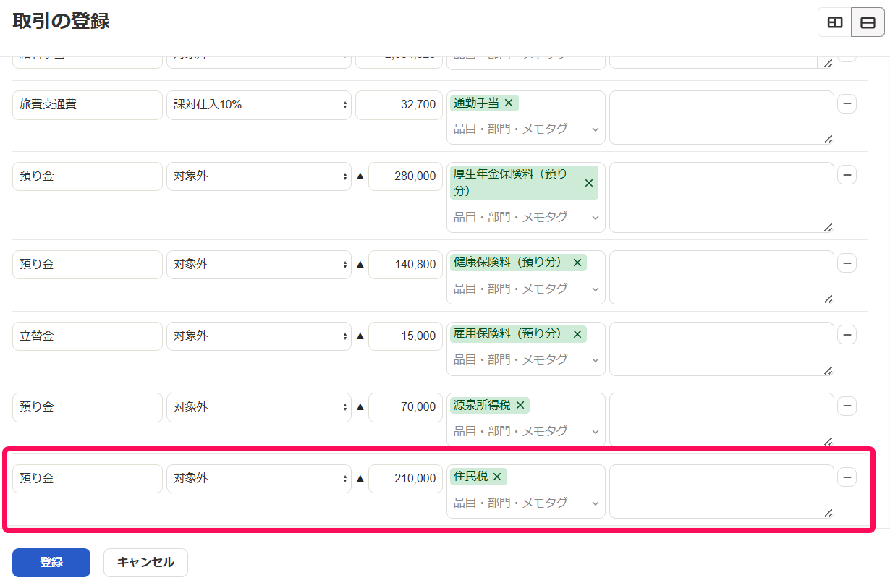Delete the 280,000 預り金 row
This screenshot has height=588, width=890.
pos(847,176)
